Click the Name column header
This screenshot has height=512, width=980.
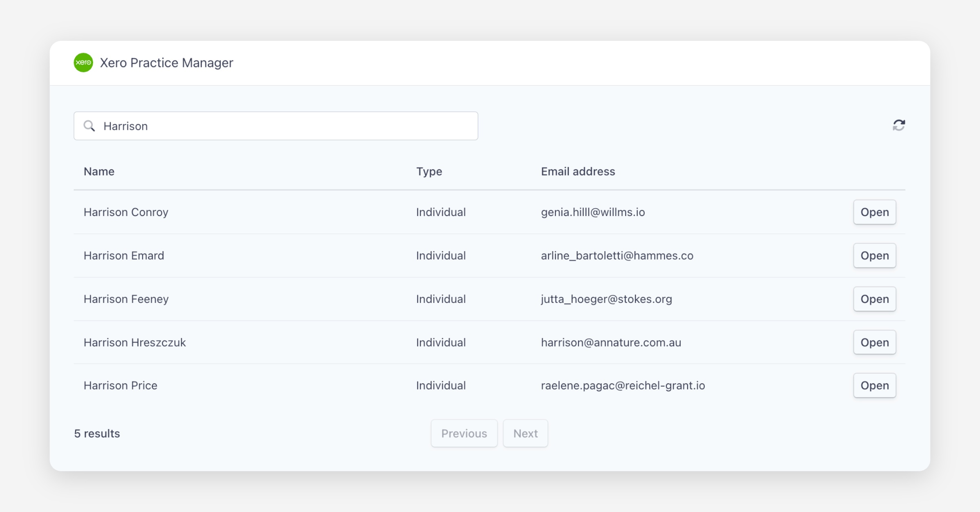coord(99,171)
